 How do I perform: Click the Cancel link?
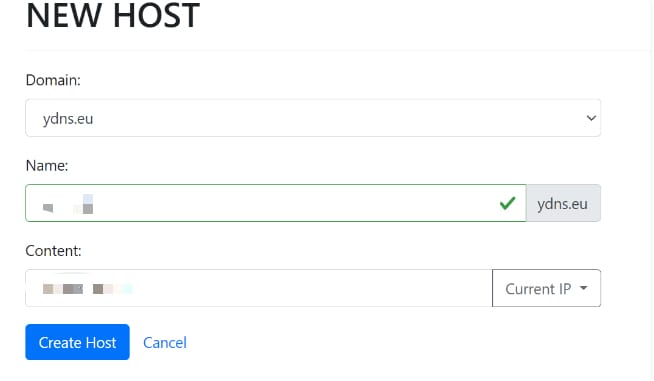click(x=165, y=343)
